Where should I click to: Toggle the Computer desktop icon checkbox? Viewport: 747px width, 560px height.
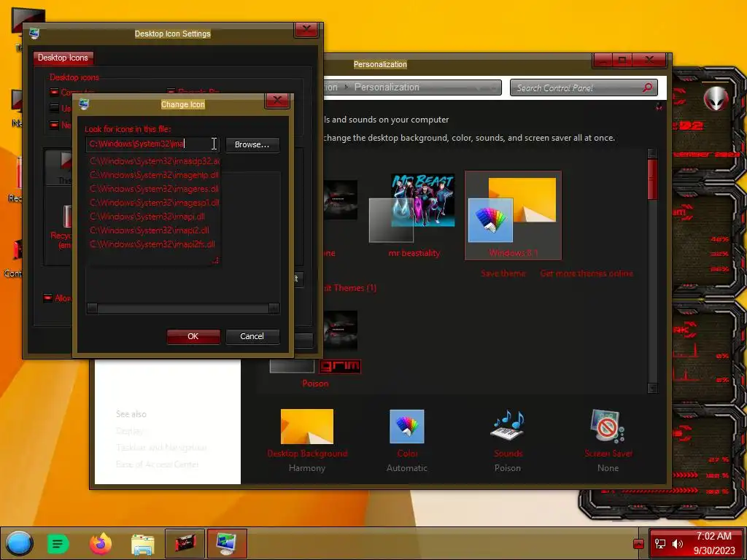54,92
